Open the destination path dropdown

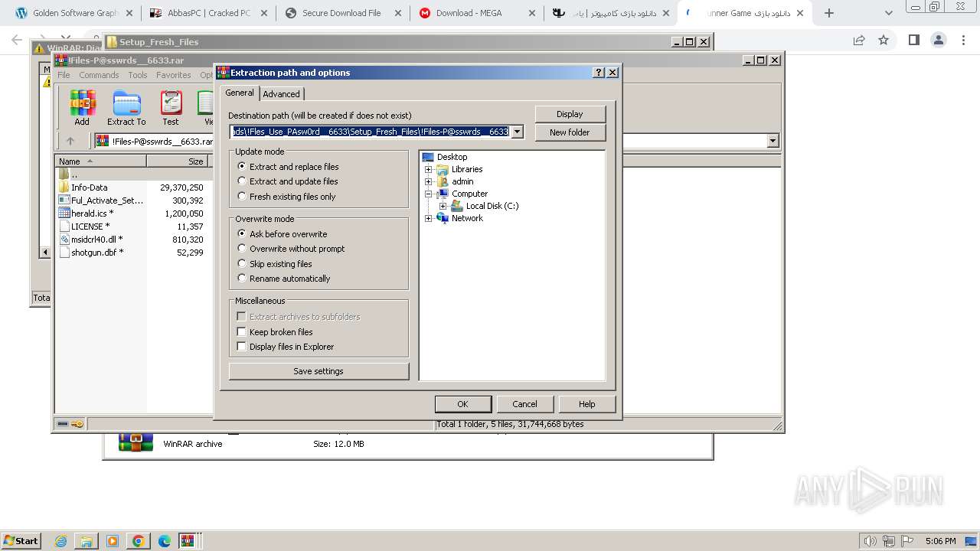(518, 132)
